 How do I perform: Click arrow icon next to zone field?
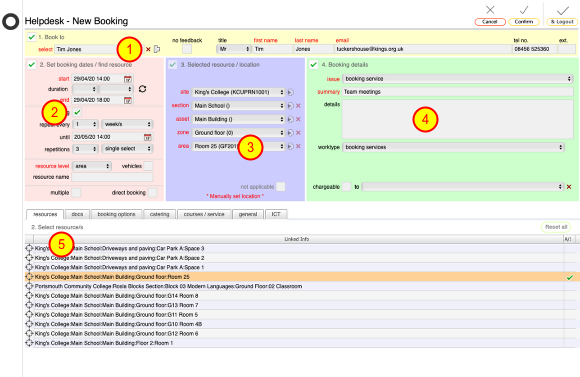290,133
